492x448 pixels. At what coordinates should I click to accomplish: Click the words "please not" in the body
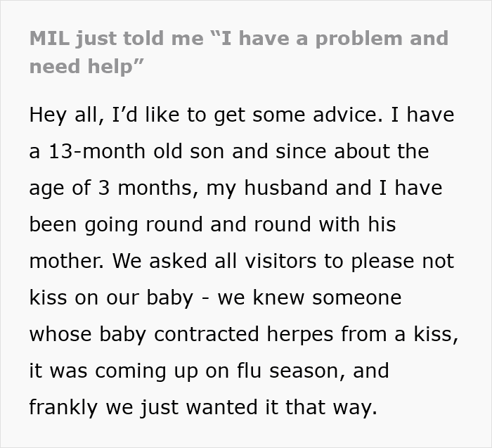(x=402, y=262)
